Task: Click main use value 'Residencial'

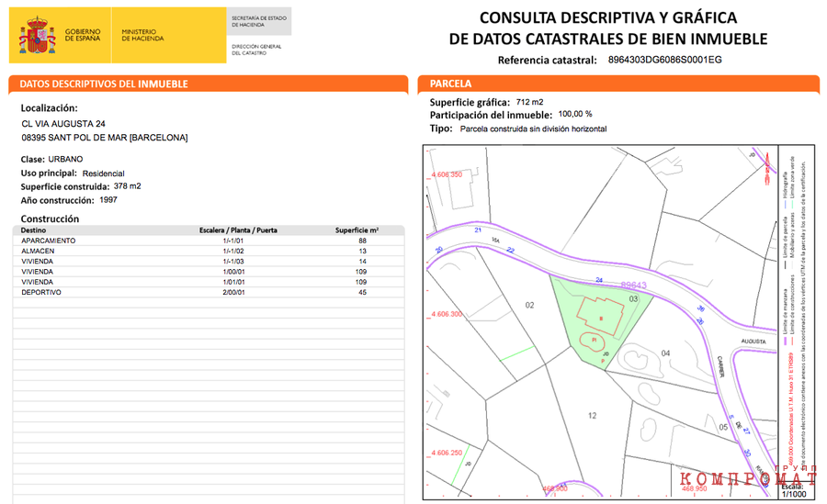Action: (x=103, y=174)
